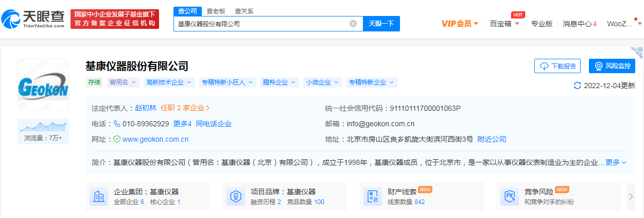Go to 专业版 page

pos(542,24)
